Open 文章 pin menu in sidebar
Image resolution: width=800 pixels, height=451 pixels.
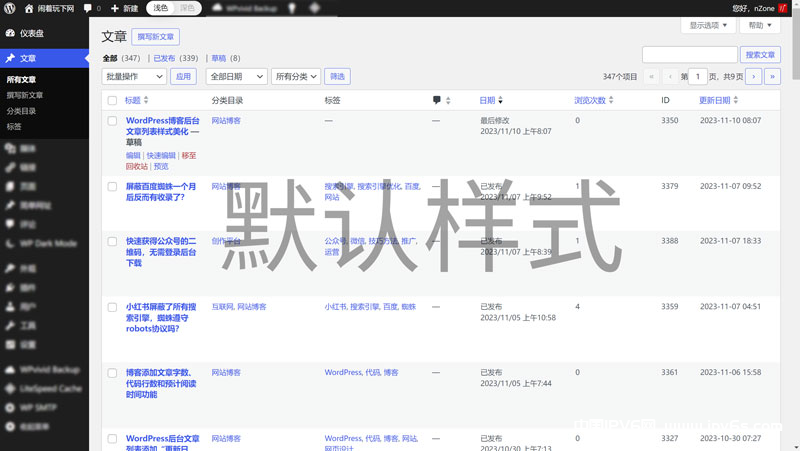point(44,58)
